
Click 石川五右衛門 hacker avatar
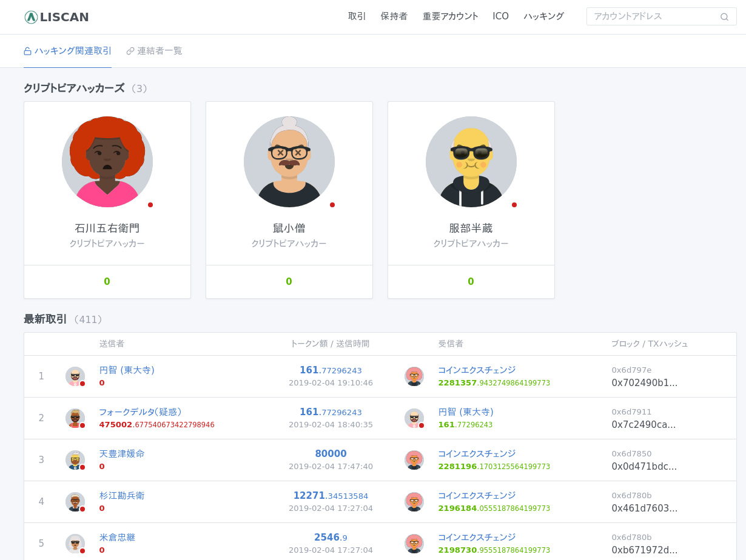[x=107, y=162]
